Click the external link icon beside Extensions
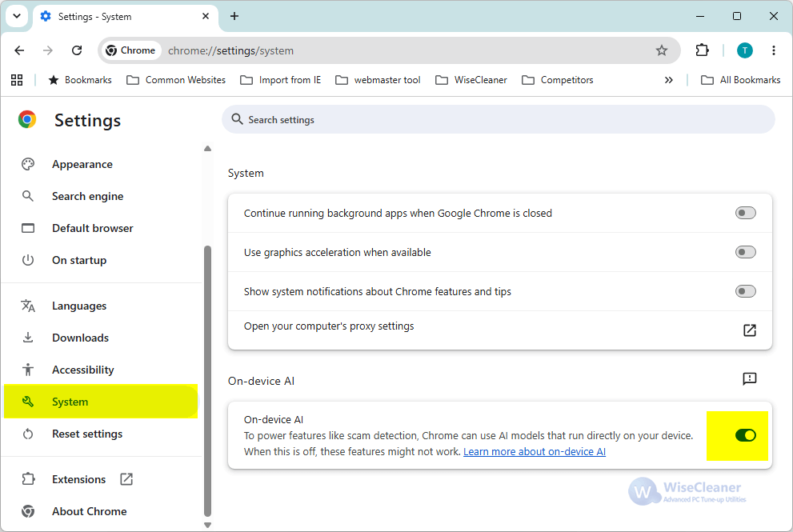793x532 pixels. [126, 479]
